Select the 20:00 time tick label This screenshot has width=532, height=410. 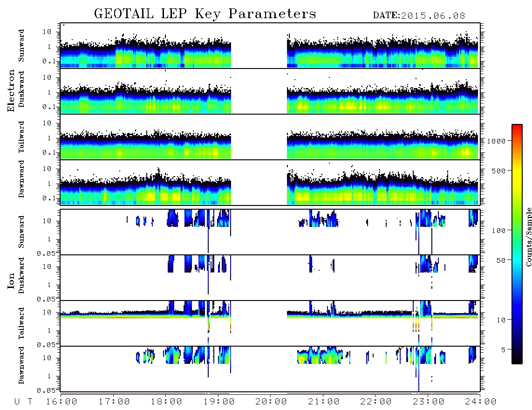click(x=272, y=402)
